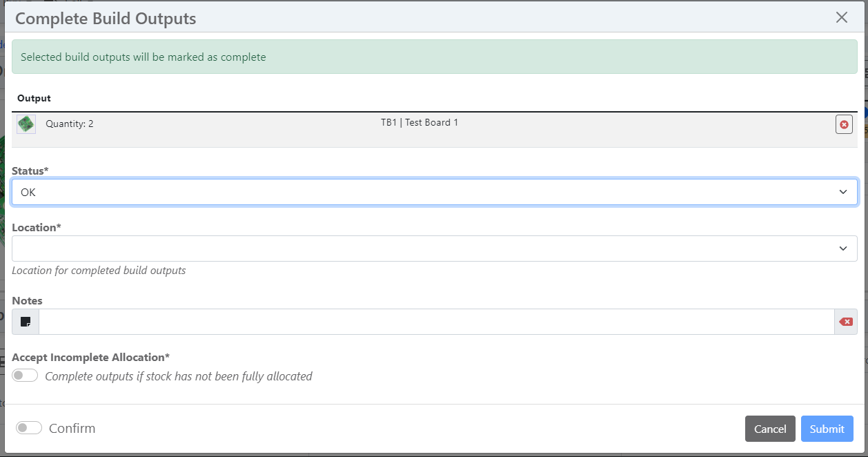
Task: Click the 'Quantity: 2' text
Action: tap(70, 124)
